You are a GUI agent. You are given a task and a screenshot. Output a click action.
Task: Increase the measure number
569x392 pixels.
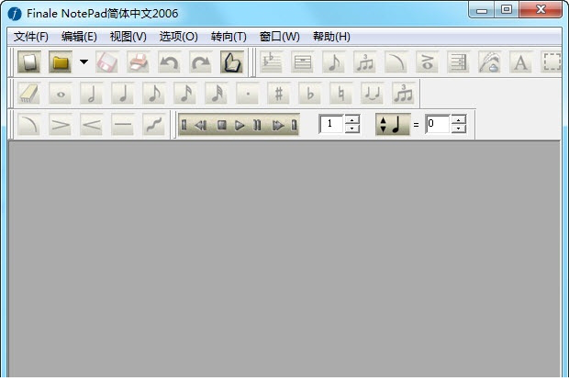(352, 119)
